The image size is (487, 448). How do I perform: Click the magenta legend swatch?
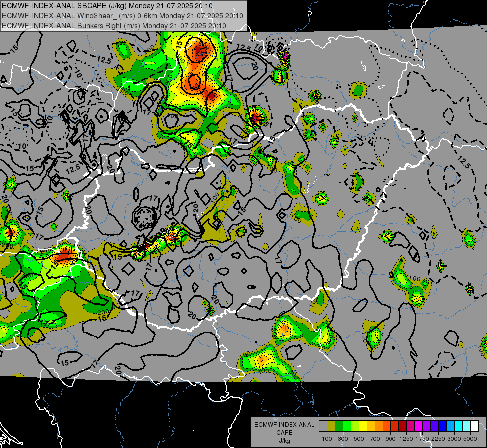[x=419, y=426]
